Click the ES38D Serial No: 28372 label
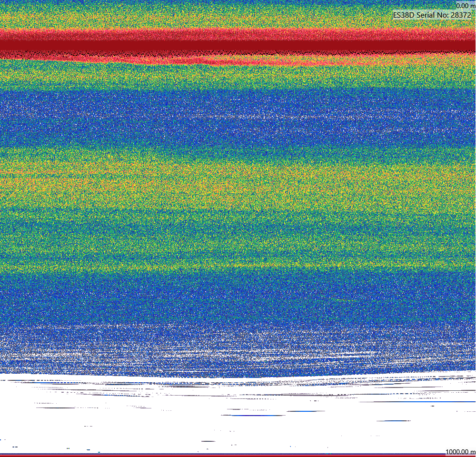This screenshot has height=457, width=476. tap(433, 15)
